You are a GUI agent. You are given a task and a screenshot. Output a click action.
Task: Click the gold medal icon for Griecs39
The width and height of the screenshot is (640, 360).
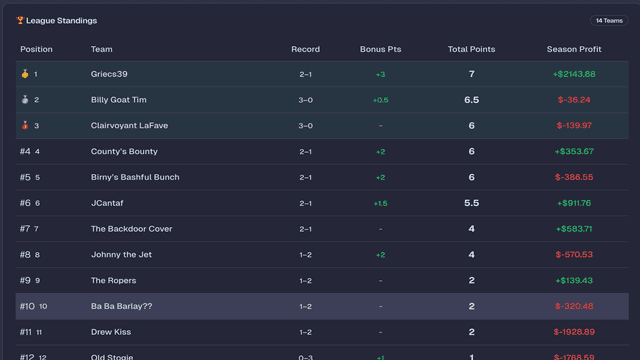pyautogui.click(x=25, y=73)
